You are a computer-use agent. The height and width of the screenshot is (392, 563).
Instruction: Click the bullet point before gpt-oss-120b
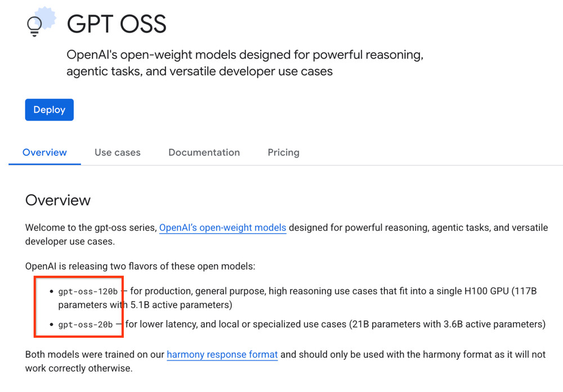coord(51,292)
